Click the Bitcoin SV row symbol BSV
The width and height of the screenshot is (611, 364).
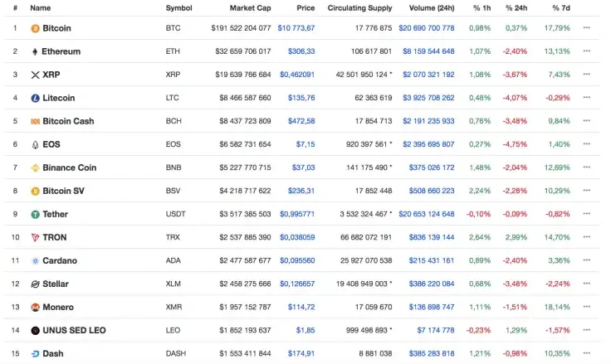(x=174, y=191)
